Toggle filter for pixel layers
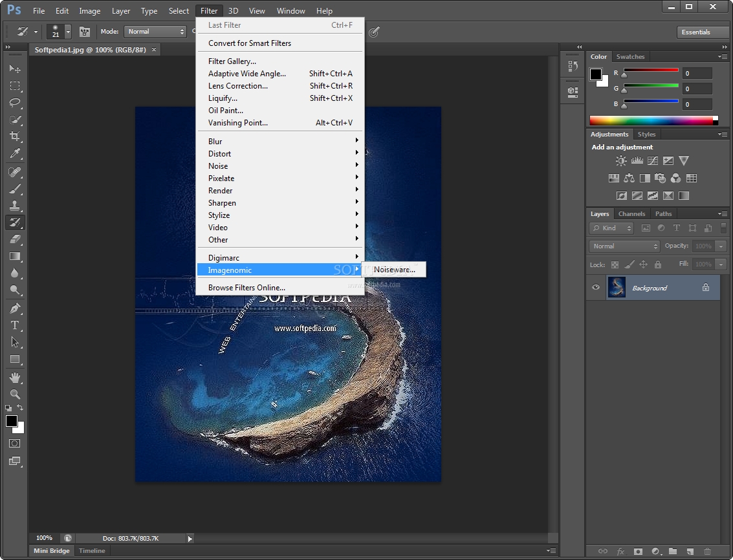 click(646, 228)
